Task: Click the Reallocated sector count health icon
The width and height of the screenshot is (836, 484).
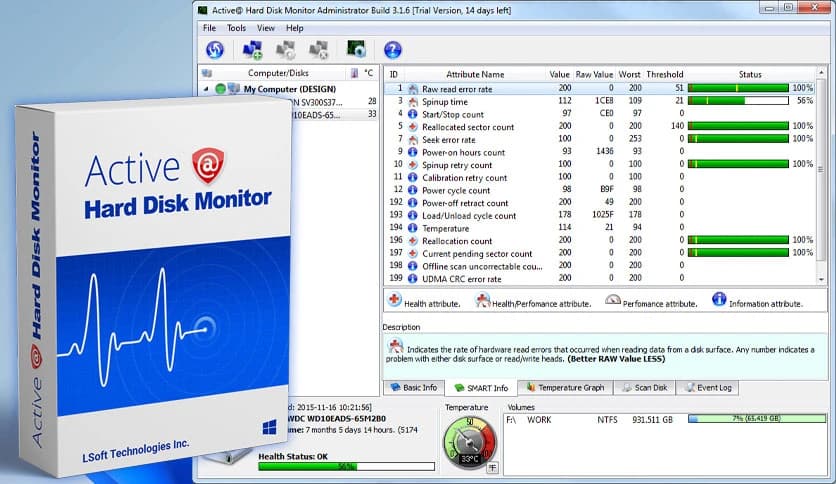Action: tap(413, 127)
